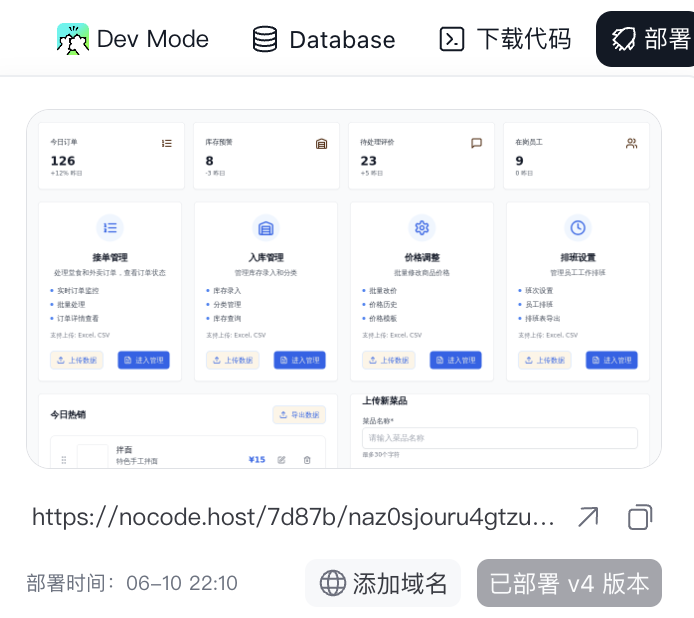Click the 部署时间 06-10 22:10 text
Viewport: 694px width, 618px height.
pos(132,583)
